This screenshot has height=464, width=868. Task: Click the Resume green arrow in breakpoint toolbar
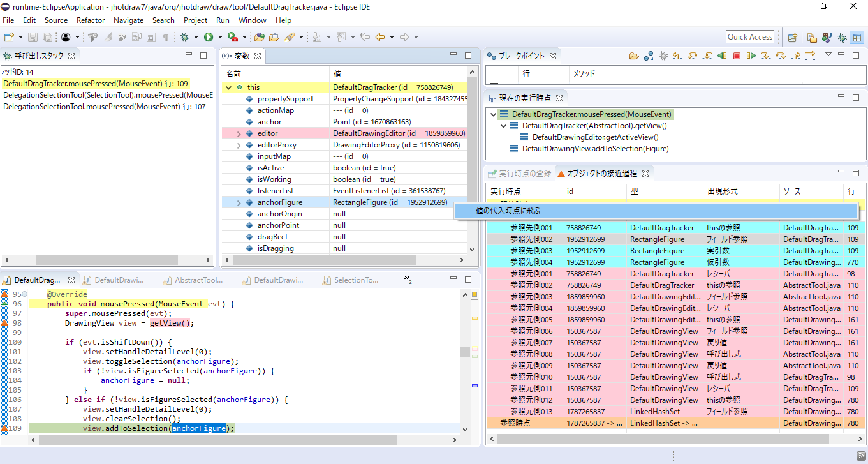coord(751,56)
